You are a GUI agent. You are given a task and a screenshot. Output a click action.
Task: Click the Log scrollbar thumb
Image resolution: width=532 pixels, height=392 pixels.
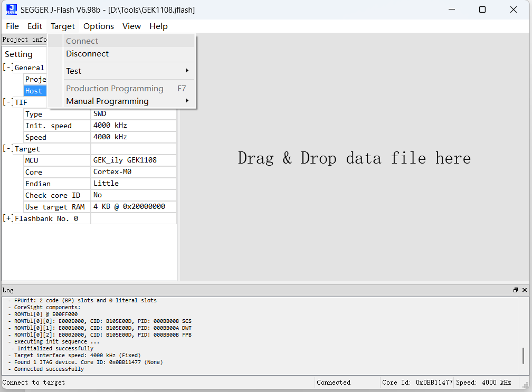523,356
